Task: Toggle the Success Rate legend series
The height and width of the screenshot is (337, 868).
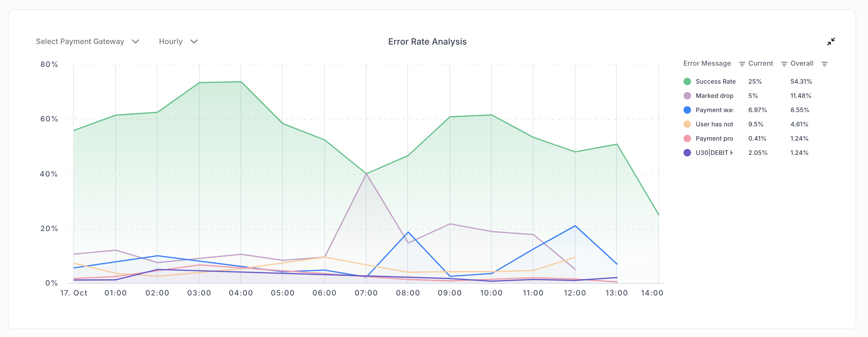Action: (715, 81)
